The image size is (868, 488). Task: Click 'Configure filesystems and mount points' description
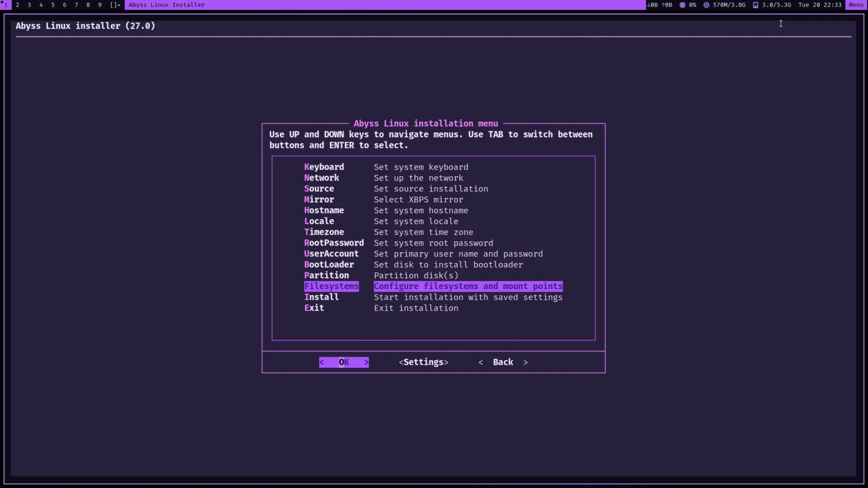[x=468, y=286]
